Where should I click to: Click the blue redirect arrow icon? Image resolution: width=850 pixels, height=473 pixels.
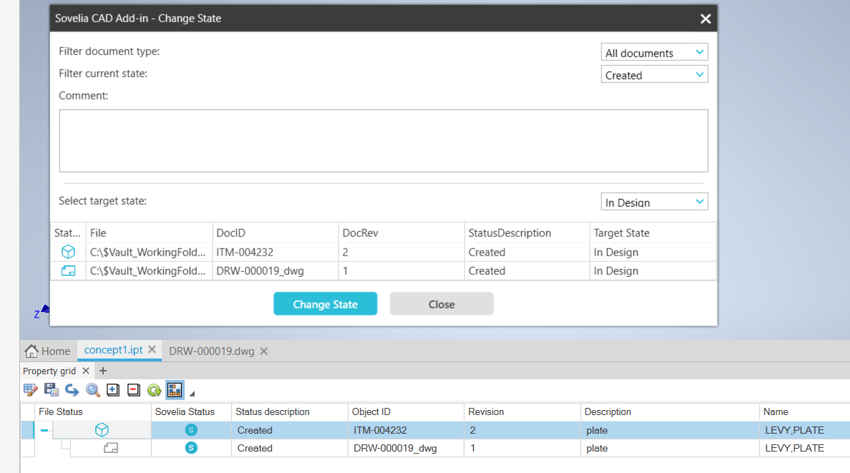(x=72, y=390)
